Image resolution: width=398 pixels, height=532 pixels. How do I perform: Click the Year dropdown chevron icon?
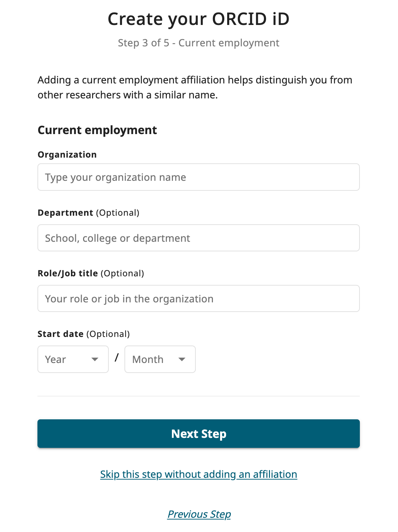click(x=96, y=359)
